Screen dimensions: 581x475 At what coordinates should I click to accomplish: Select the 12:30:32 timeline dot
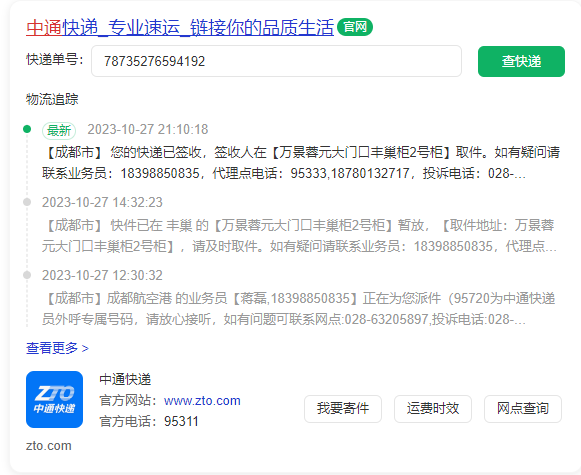pyautogui.click(x=27, y=275)
